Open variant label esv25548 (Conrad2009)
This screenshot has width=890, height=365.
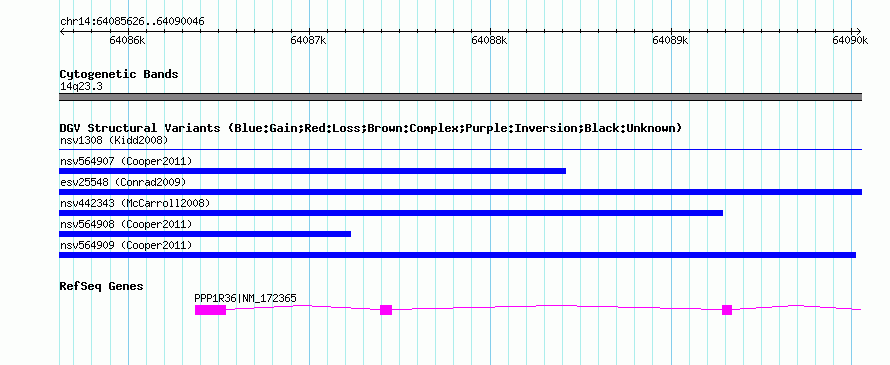(x=123, y=182)
